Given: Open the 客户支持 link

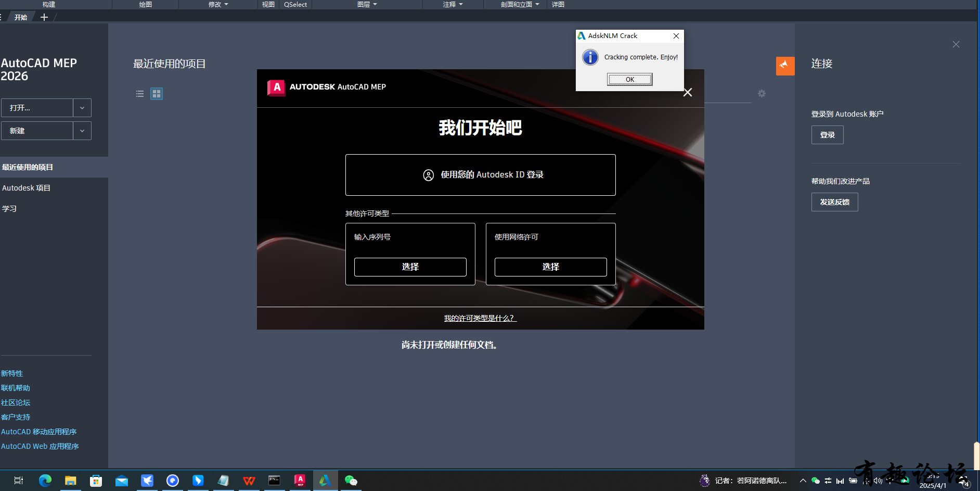Looking at the screenshot, I should coord(16,417).
